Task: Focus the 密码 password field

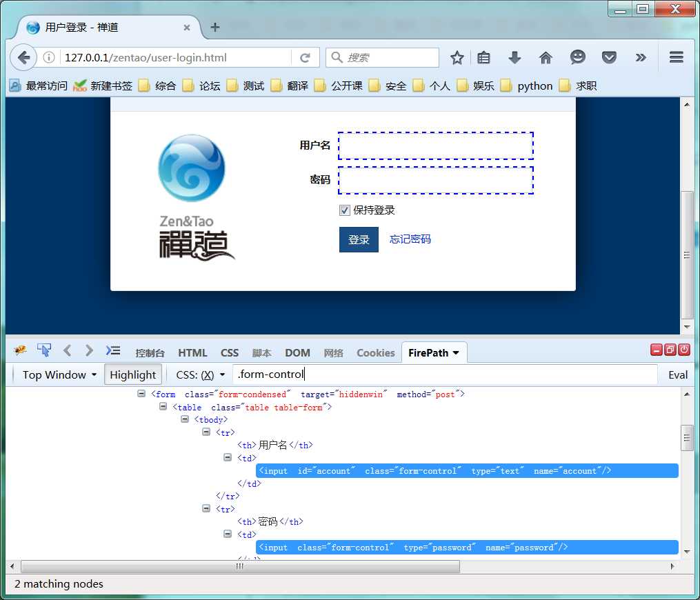Action: tap(436, 181)
